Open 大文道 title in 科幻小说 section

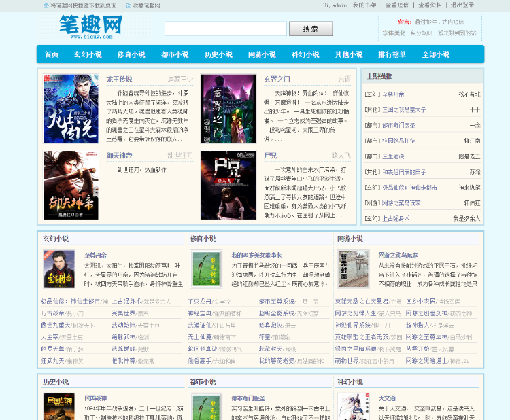(387, 398)
